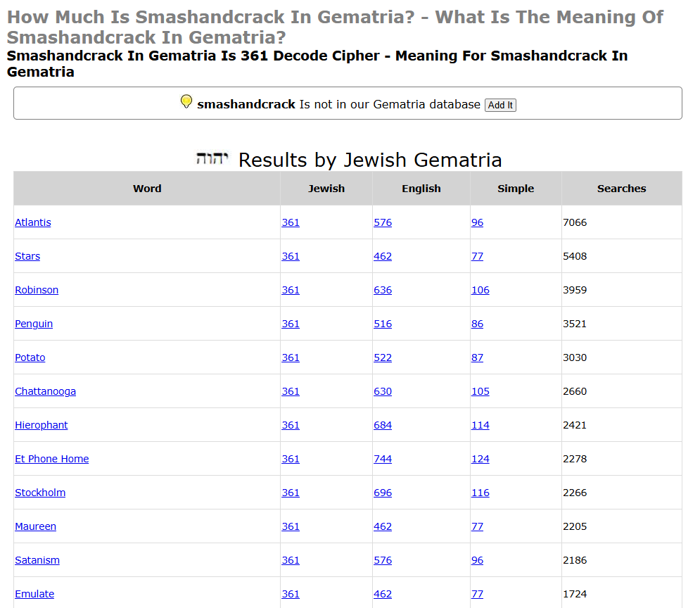700x608 pixels.
Task: Click Simple value 106 in Robinson row
Action: (481, 290)
